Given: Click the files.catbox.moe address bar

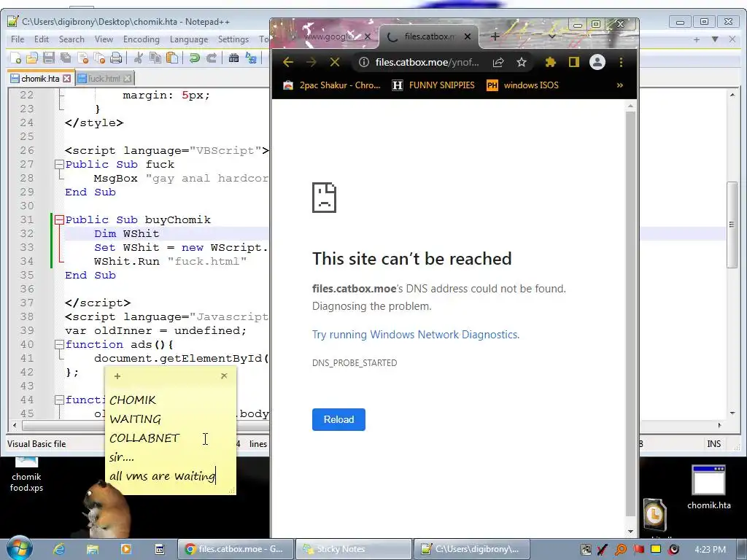Looking at the screenshot, I should pyautogui.click(x=427, y=63).
